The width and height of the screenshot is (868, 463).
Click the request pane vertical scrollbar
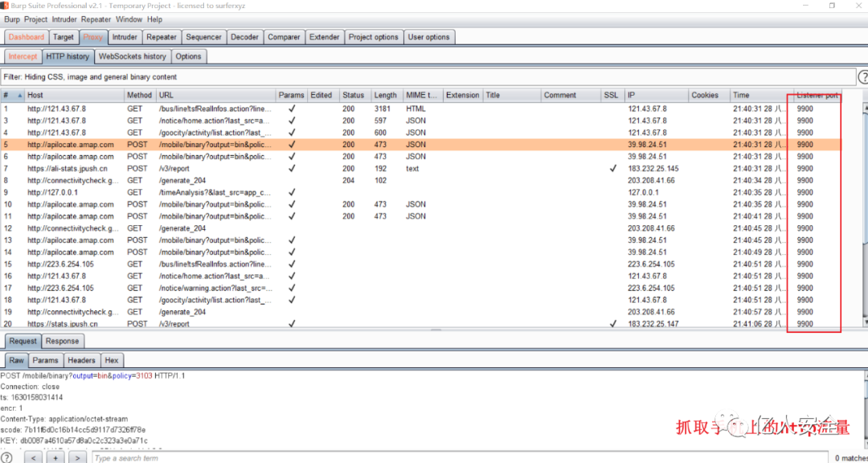coord(864,411)
